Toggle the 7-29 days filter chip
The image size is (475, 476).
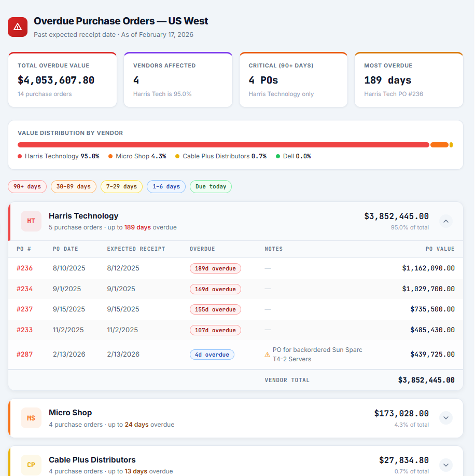(x=121, y=186)
